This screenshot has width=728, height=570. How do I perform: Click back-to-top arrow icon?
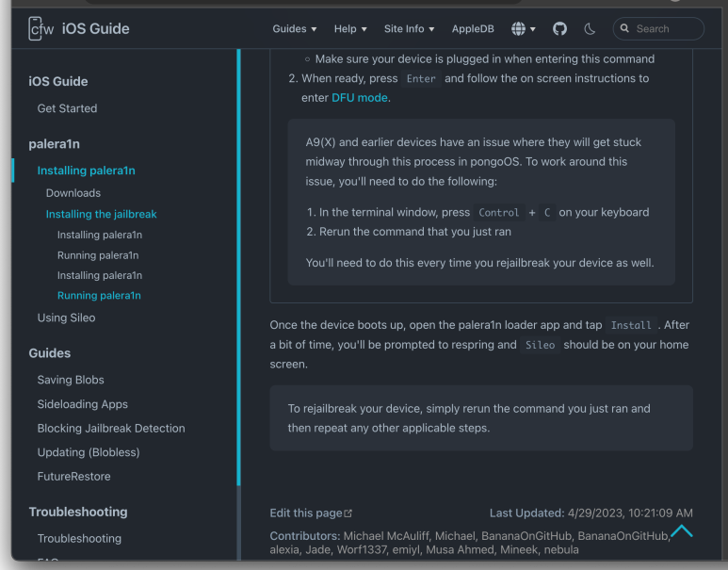(682, 531)
